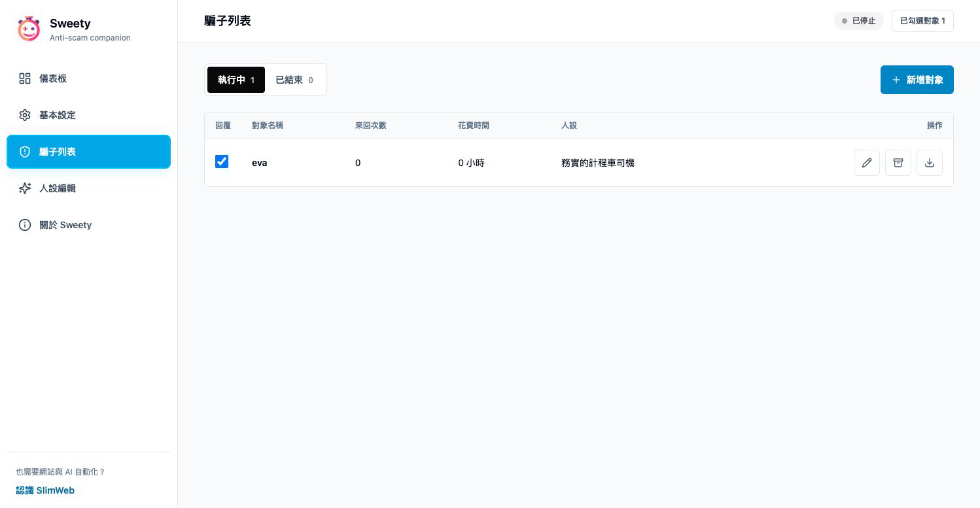Click the 已停止 status badge

[858, 21]
